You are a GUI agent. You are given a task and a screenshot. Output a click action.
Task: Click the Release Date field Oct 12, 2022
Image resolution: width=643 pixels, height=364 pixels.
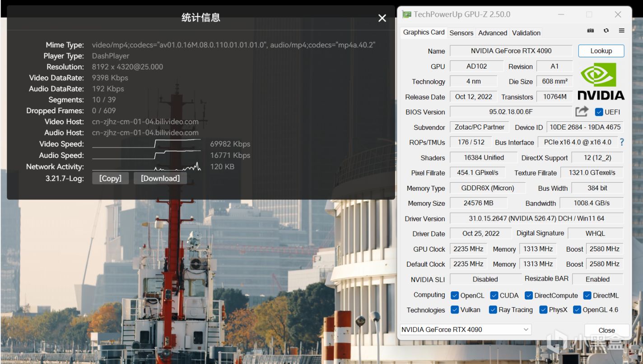coord(474,97)
